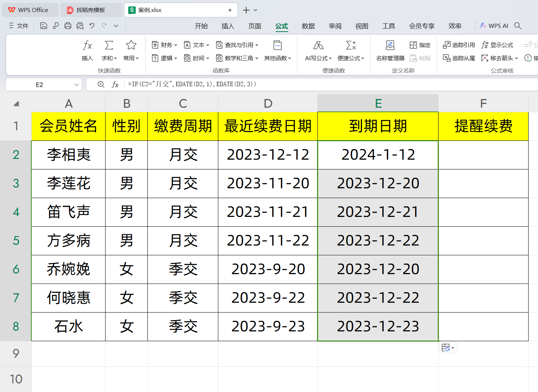Switch to the 找稻壳模板 tab
Screen dimensions: 538x392
tap(91, 10)
